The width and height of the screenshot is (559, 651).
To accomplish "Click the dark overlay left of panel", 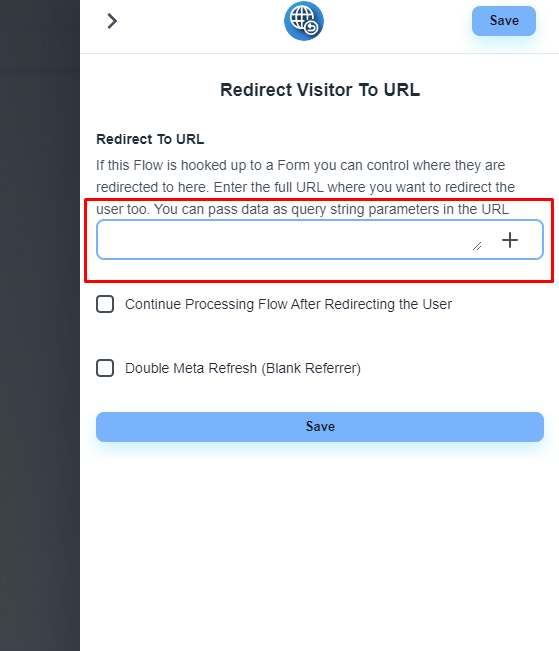I will (x=40, y=326).
